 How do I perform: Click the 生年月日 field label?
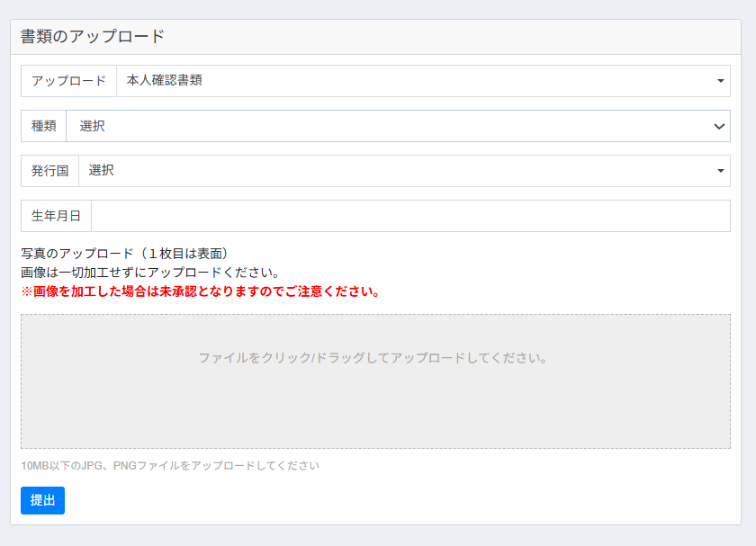[x=56, y=216]
